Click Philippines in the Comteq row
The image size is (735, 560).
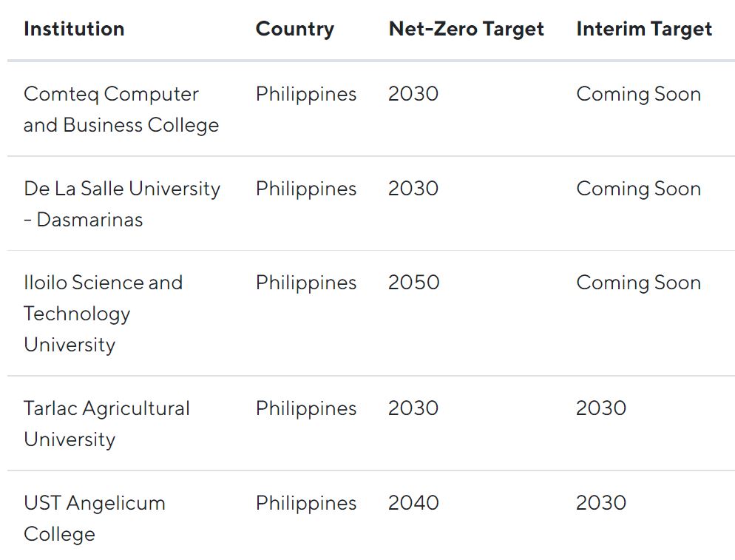coord(306,95)
